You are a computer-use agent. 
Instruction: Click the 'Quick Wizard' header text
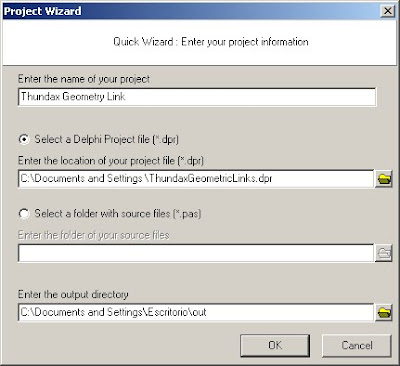211,42
